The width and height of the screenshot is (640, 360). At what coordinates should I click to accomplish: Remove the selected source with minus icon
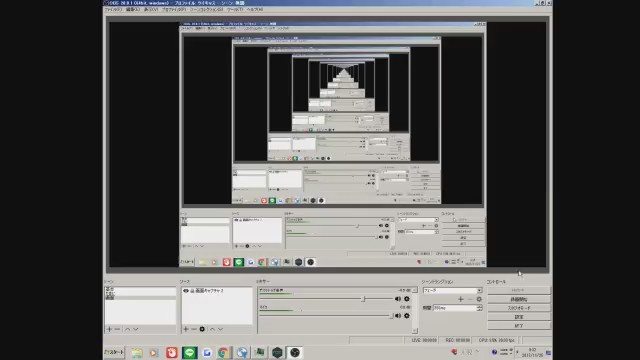[x=194, y=329]
